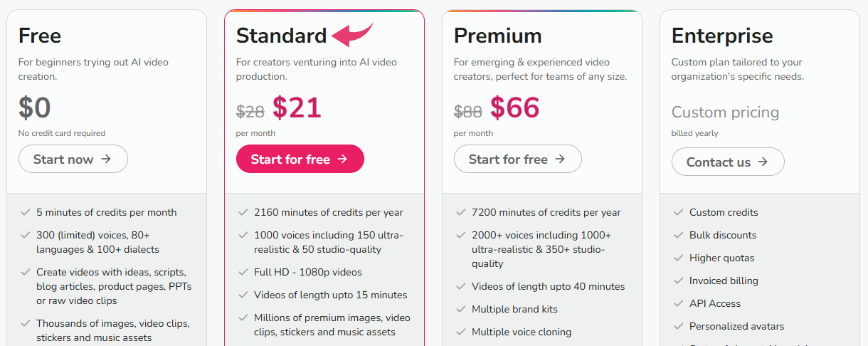
Task: Click the Custom pricing text
Action: (725, 112)
